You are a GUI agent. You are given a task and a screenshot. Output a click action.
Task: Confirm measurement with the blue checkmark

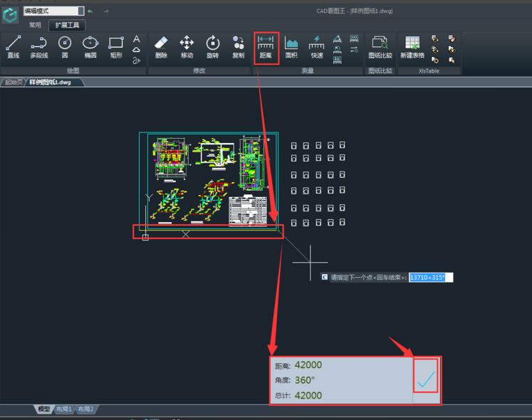(426, 381)
